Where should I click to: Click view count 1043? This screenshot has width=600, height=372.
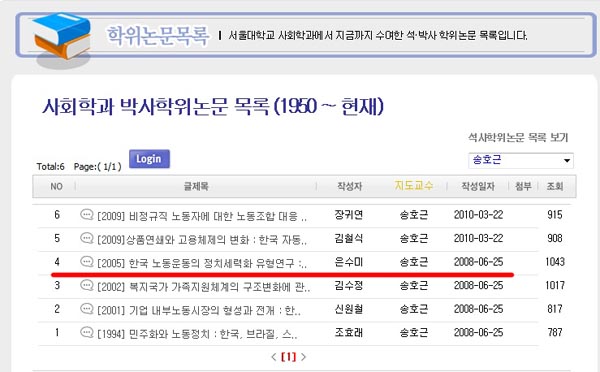pos(555,262)
